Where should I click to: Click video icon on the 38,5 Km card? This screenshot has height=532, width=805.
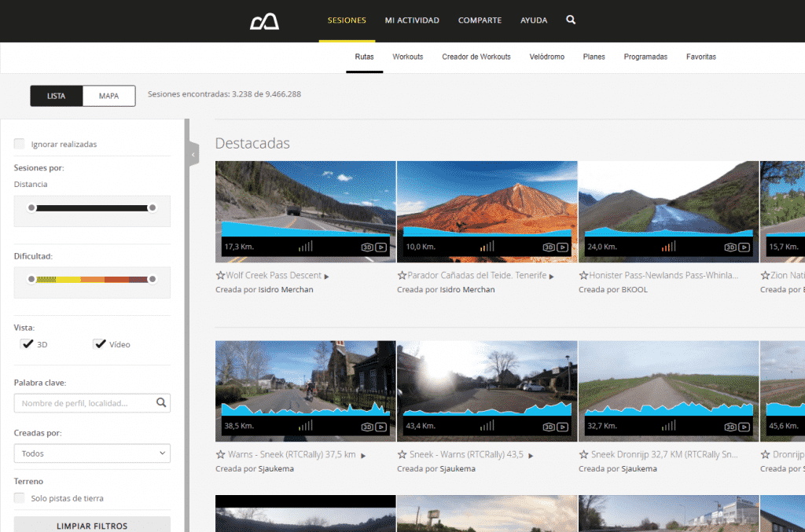381,427
